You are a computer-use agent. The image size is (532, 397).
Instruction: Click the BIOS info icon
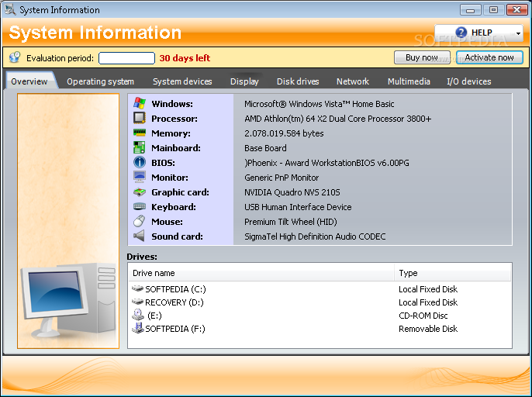click(140, 162)
